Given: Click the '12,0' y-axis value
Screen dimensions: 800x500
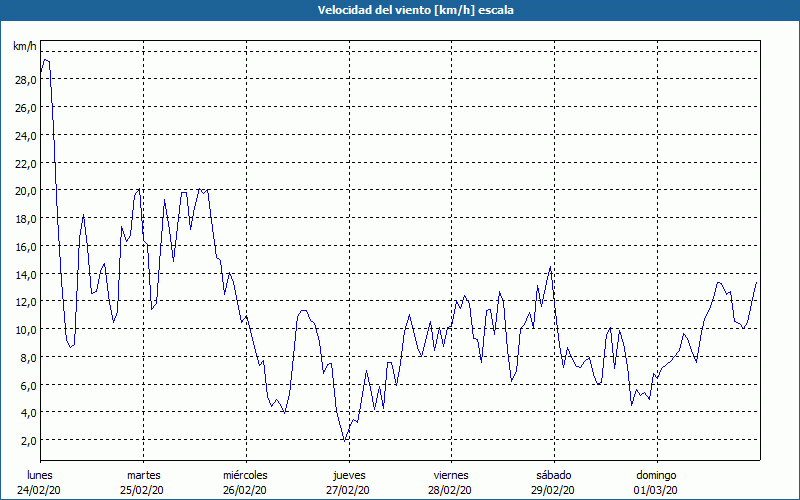Looking at the screenshot, I should click(26, 303).
